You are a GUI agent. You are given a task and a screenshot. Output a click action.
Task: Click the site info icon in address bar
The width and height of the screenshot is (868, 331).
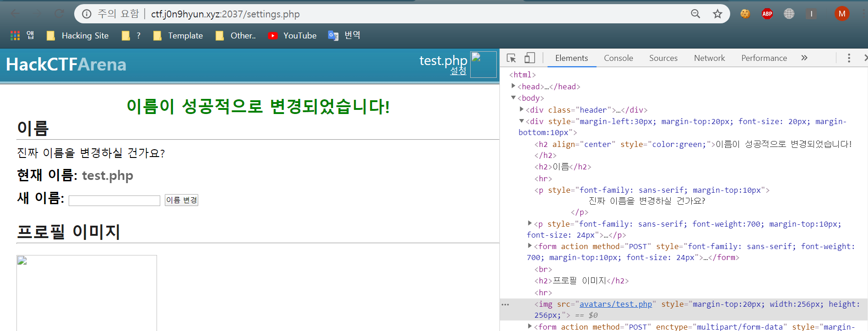pyautogui.click(x=87, y=14)
